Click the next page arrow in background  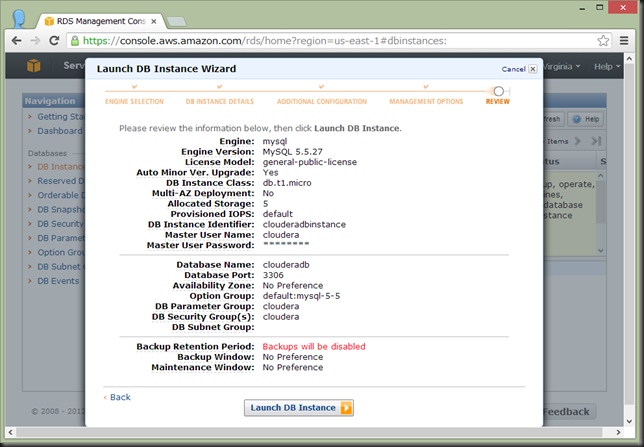click(578, 141)
